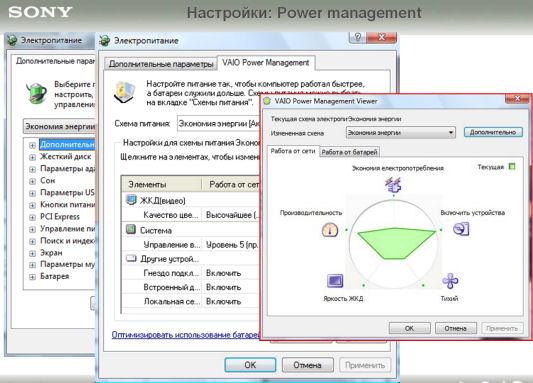Screen dimensions: 533x383
Task: Click the green current scheme legend box
Action: (512, 167)
